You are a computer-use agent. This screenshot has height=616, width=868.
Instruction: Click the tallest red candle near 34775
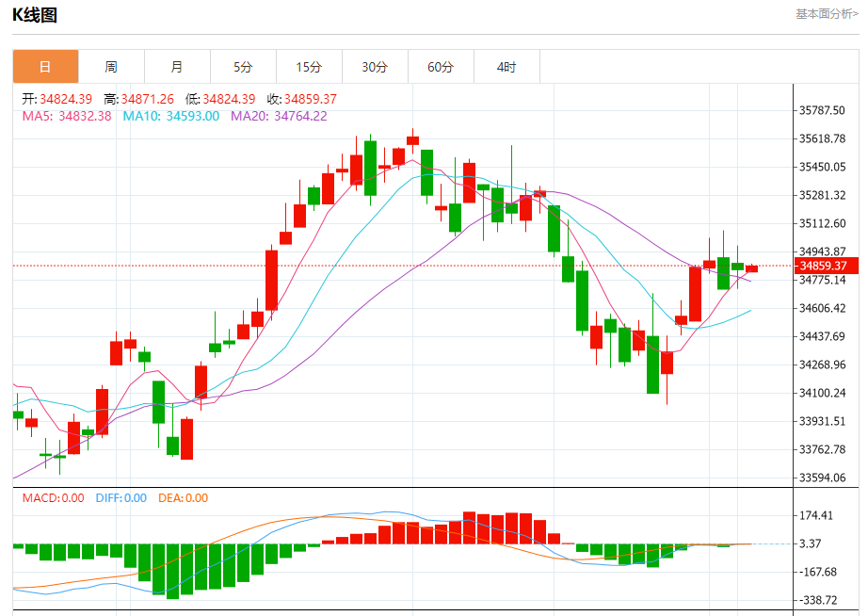(696, 294)
